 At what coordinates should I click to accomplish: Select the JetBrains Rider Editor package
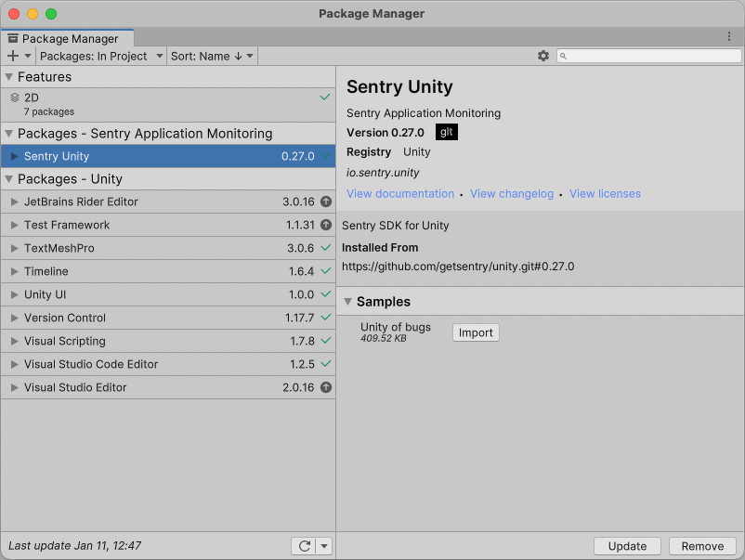168,202
